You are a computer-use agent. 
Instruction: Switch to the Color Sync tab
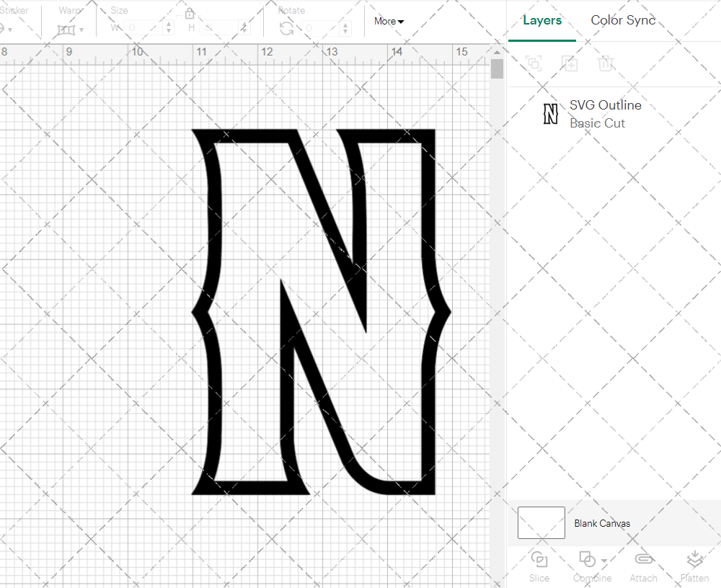[623, 20]
